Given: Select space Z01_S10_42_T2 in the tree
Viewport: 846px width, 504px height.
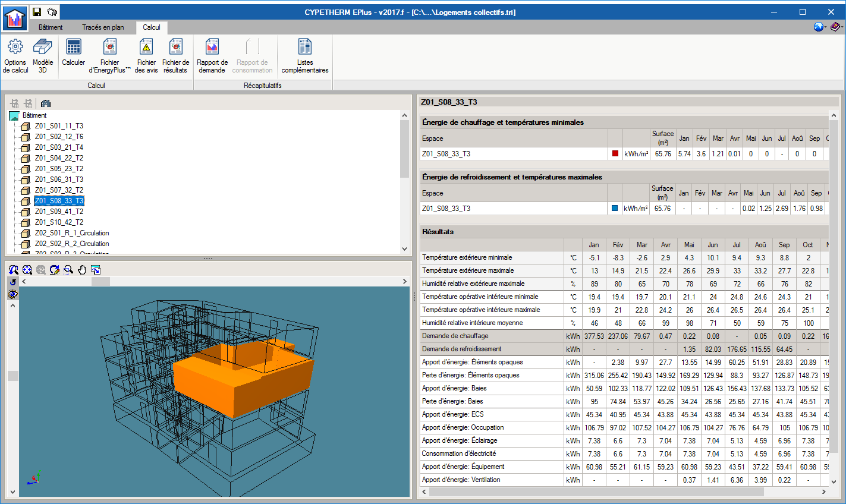Looking at the screenshot, I should [x=59, y=222].
